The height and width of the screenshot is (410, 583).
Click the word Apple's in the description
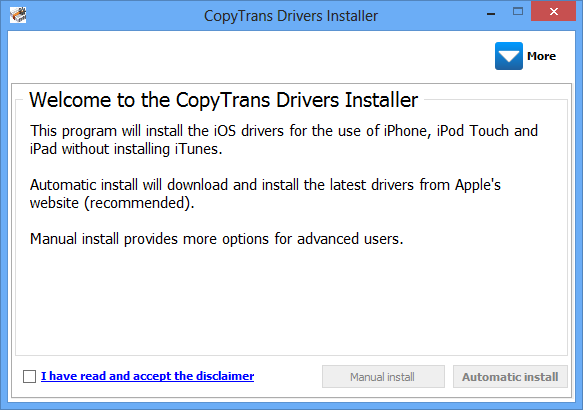[478, 185]
